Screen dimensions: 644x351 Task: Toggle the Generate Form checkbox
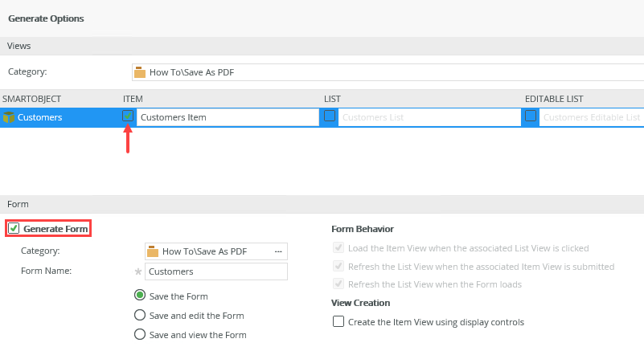(14, 229)
